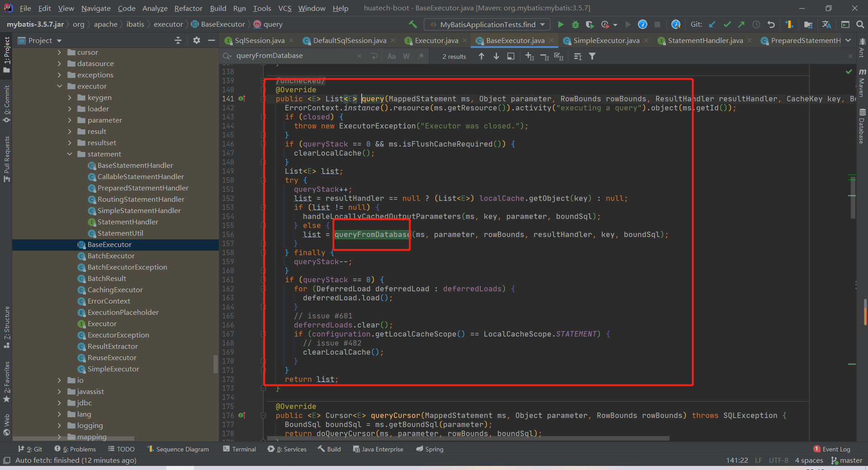Screen dimensions: 868x470
Task: Open search everywhere magnifier icon
Action: [860, 24]
